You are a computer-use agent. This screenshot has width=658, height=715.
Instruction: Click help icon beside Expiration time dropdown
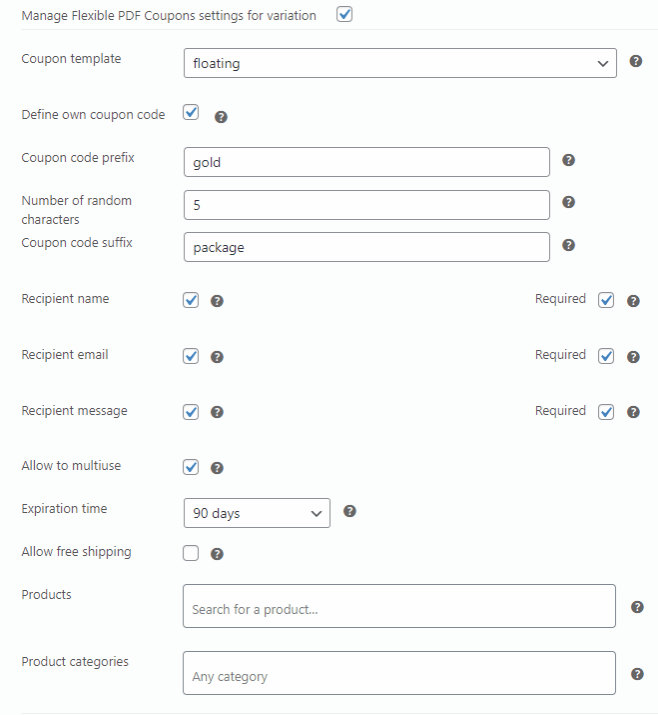pos(349,511)
